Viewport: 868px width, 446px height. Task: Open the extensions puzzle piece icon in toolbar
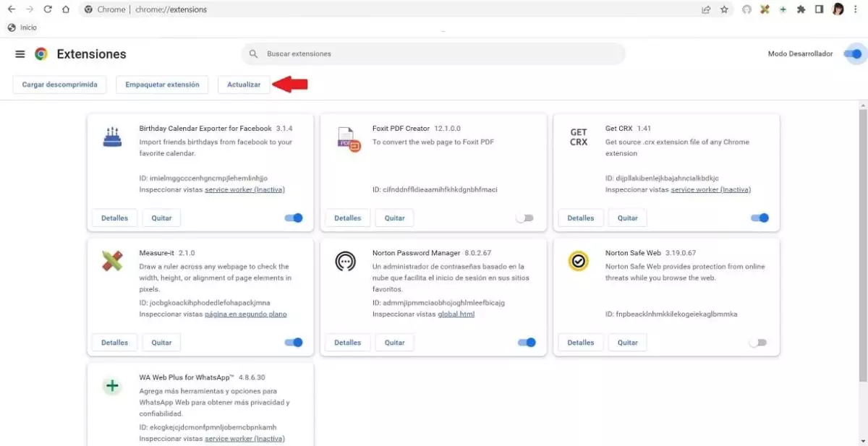(x=801, y=9)
